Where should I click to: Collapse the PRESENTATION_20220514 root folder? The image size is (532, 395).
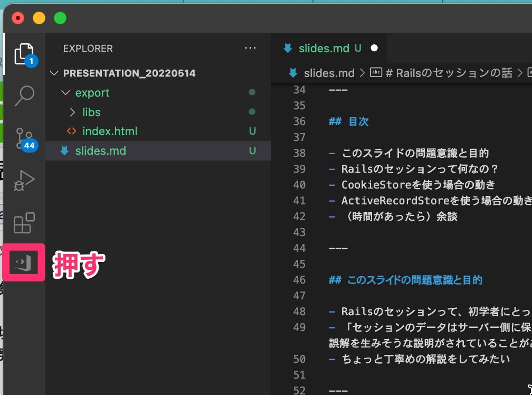coord(54,73)
